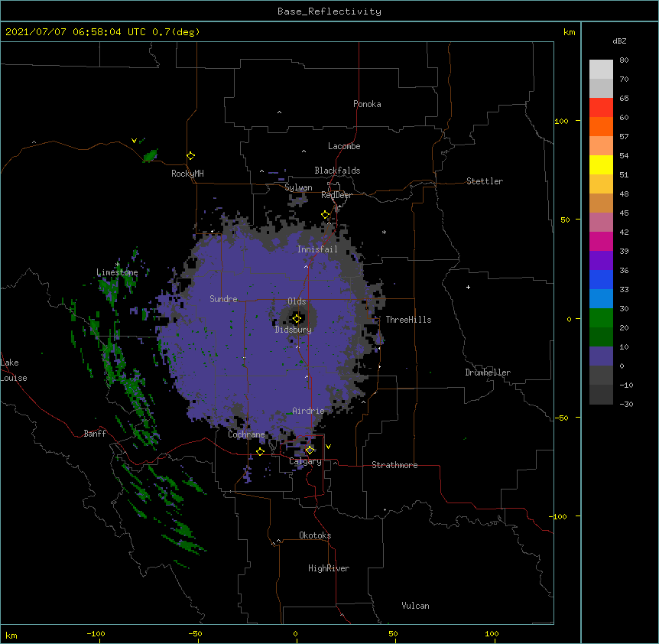
Task: Click the Banff label
Action: [95, 434]
